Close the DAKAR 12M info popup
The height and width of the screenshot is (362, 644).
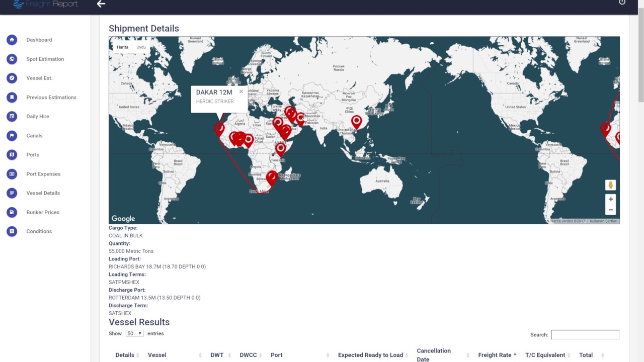[x=241, y=92]
